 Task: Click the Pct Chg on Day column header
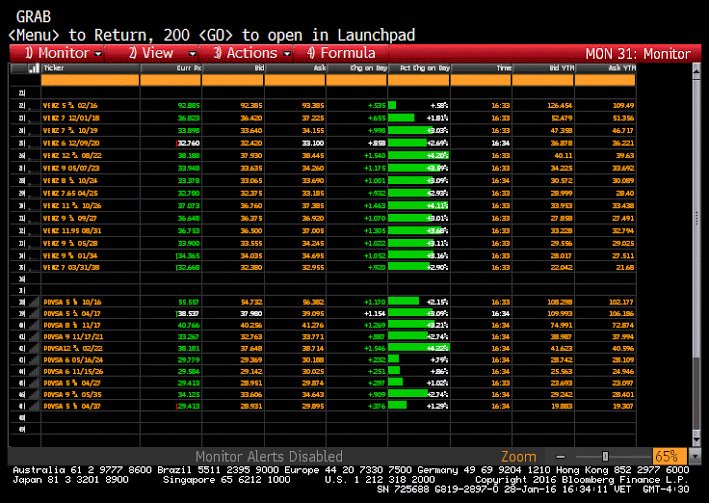point(419,68)
